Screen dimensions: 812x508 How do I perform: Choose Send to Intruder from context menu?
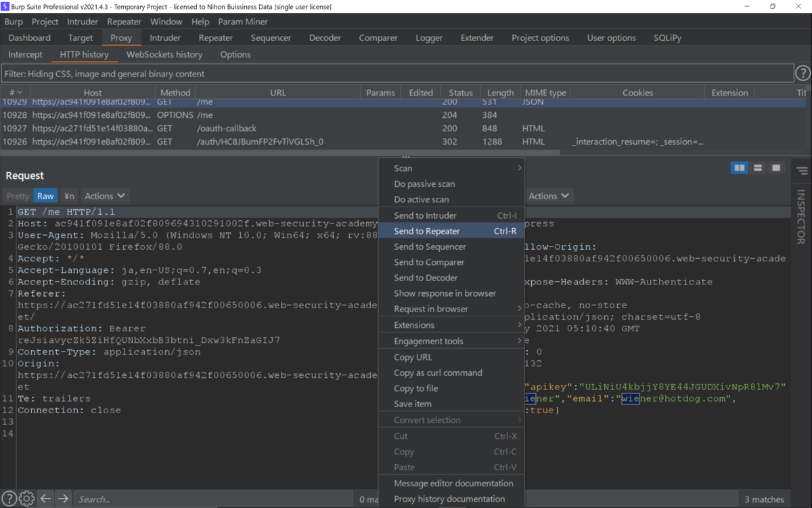pos(451,215)
